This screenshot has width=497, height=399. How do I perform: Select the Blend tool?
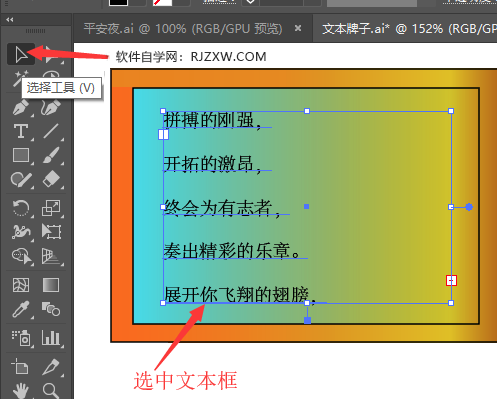click(51, 309)
